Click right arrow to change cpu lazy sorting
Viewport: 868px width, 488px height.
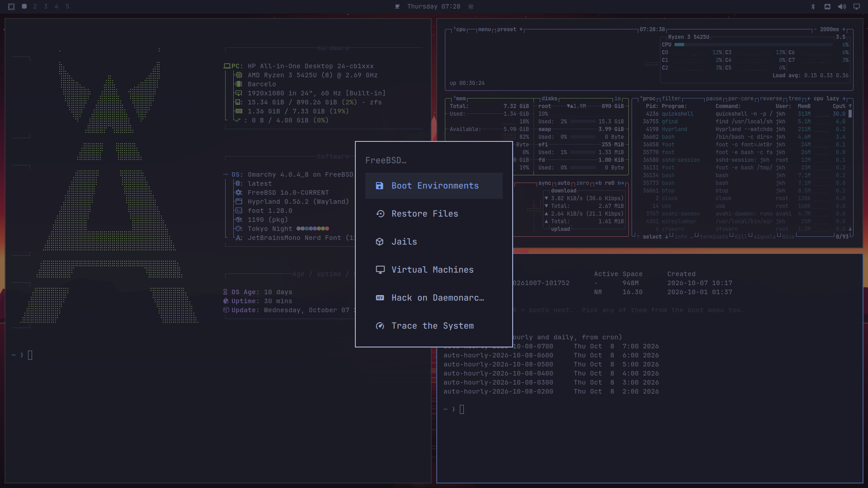844,99
